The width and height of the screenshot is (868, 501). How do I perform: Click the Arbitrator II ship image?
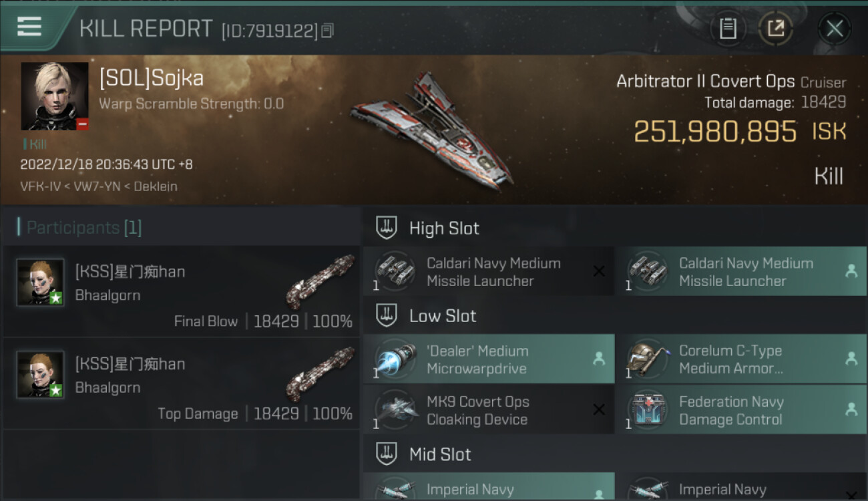[x=432, y=132]
